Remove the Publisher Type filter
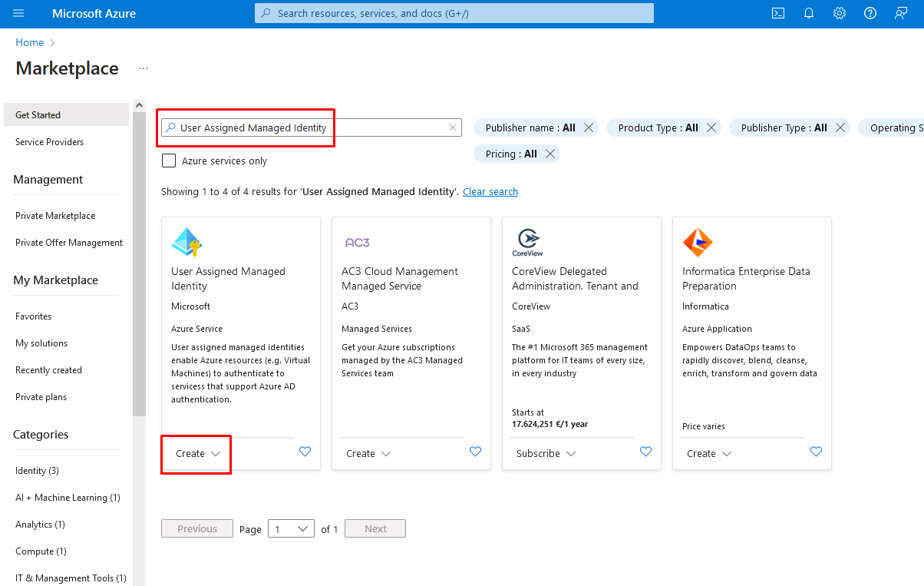The width and height of the screenshot is (924, 586). point(840,128)
